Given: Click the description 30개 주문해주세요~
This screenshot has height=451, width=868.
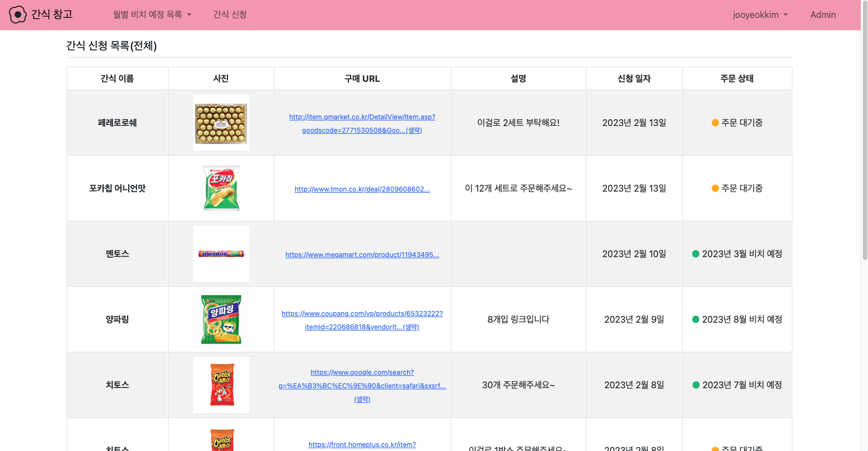Looking at the screenshot, I should pyautogui.click(x=519, y=385).
